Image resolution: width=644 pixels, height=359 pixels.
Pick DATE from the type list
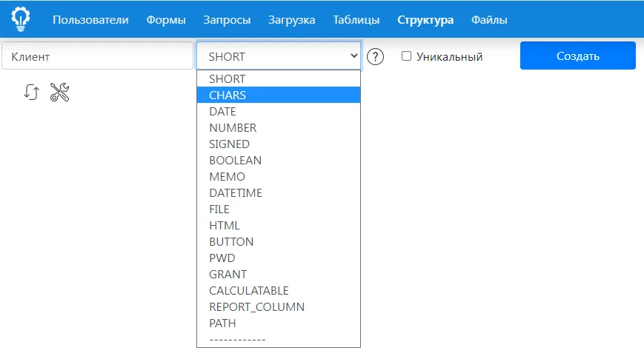point(279,111)
